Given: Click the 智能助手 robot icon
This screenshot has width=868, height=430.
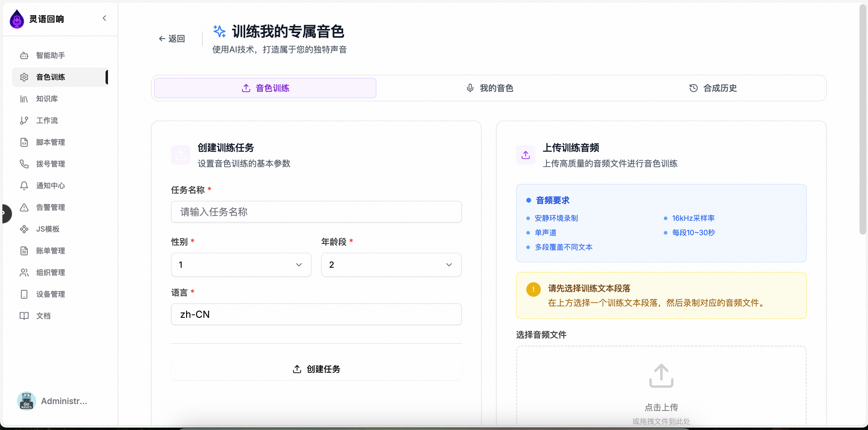Looking at the screenshot, I should (24, 55).
